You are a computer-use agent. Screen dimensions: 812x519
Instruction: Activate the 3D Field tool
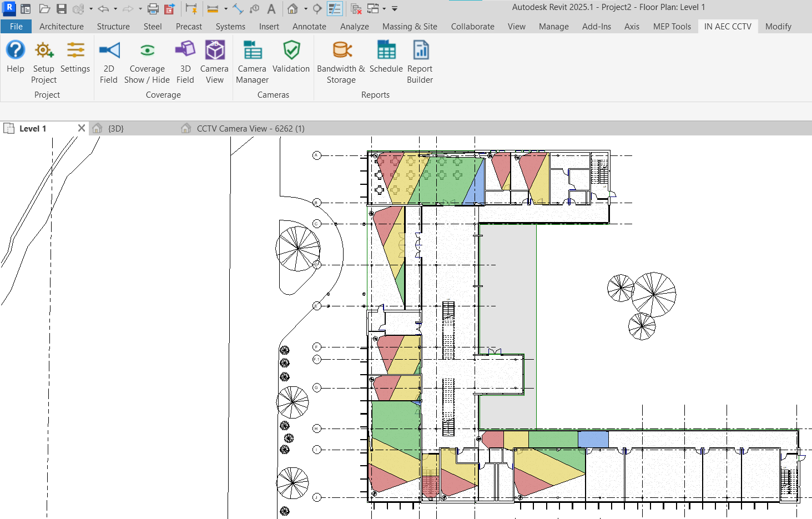185,62
